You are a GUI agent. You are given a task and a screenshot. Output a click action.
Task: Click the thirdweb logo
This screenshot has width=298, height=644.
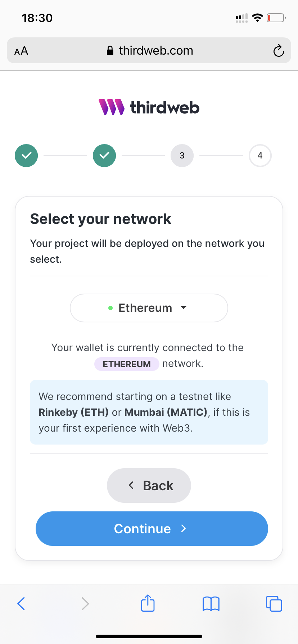(149, 107)
